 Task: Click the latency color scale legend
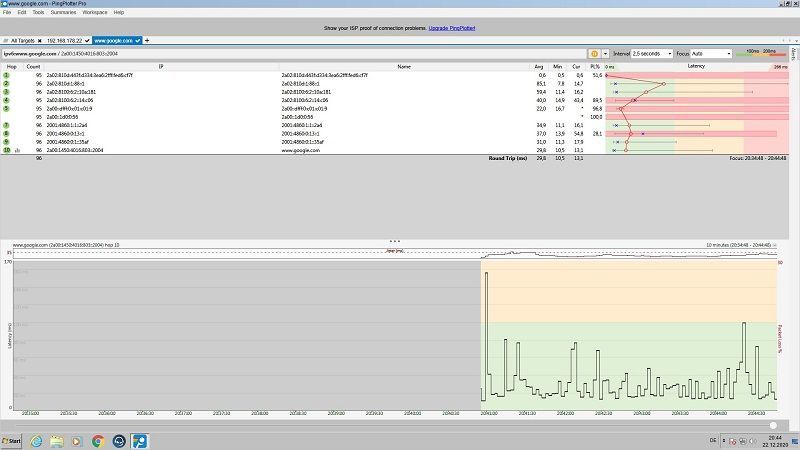coord(762,53)
